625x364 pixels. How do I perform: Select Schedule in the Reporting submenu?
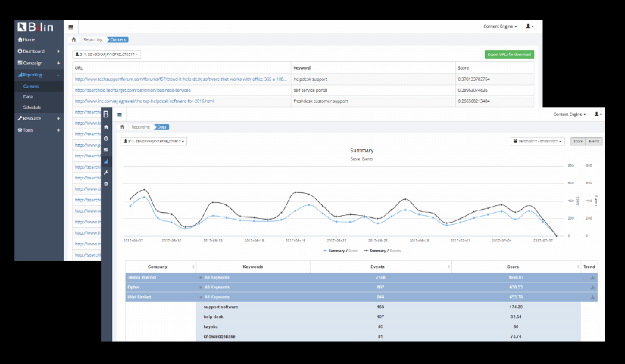32,107
